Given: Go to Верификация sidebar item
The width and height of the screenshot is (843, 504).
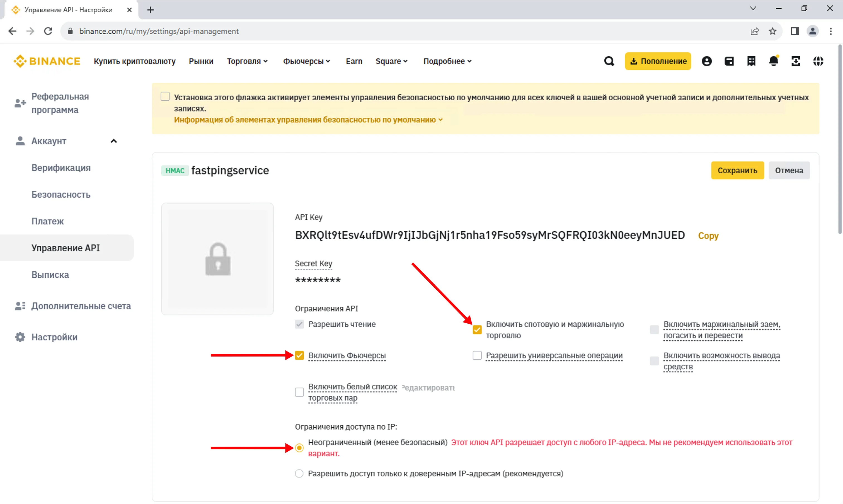Looking at the screenshot, I should [61, 168].
